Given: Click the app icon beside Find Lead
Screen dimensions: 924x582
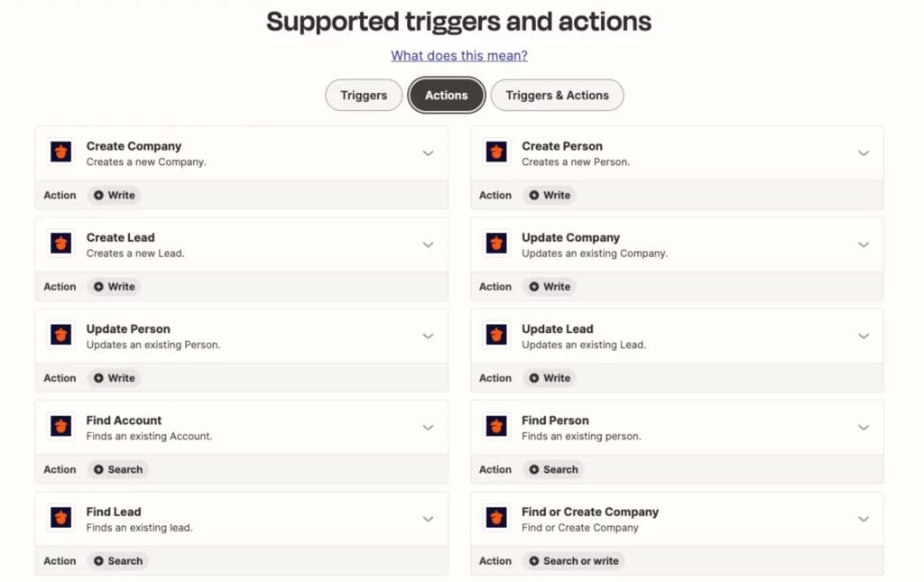Looking at the screenshot, I should click(x=60, y=517).
